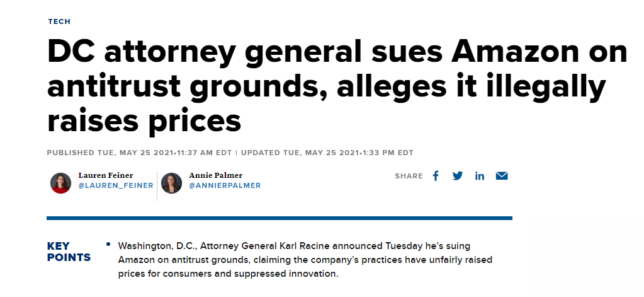
Task: Click Lauren Feiner's profile photo
Action: tap(61, 183)
